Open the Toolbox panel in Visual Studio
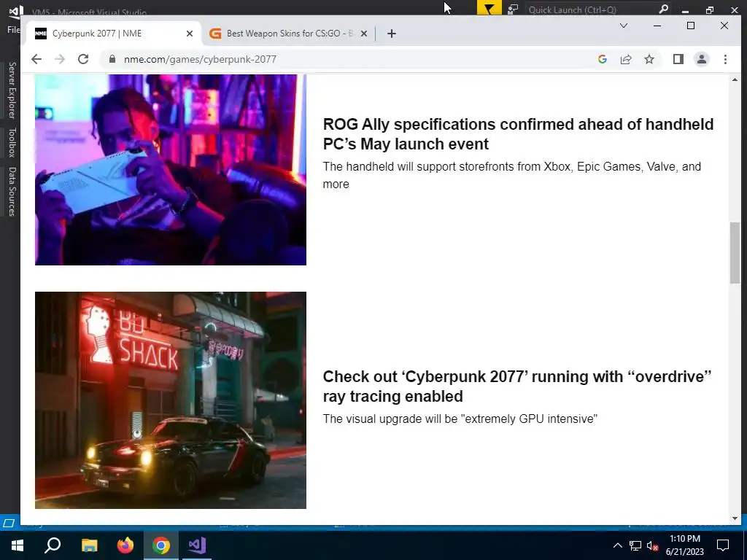The image size is (747, 560). click(12, 142)
